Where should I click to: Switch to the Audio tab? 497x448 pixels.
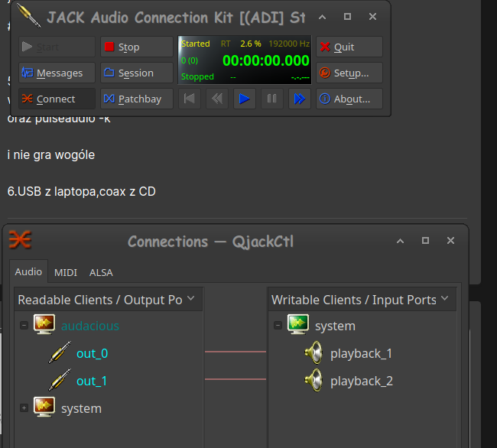(28, 272)
